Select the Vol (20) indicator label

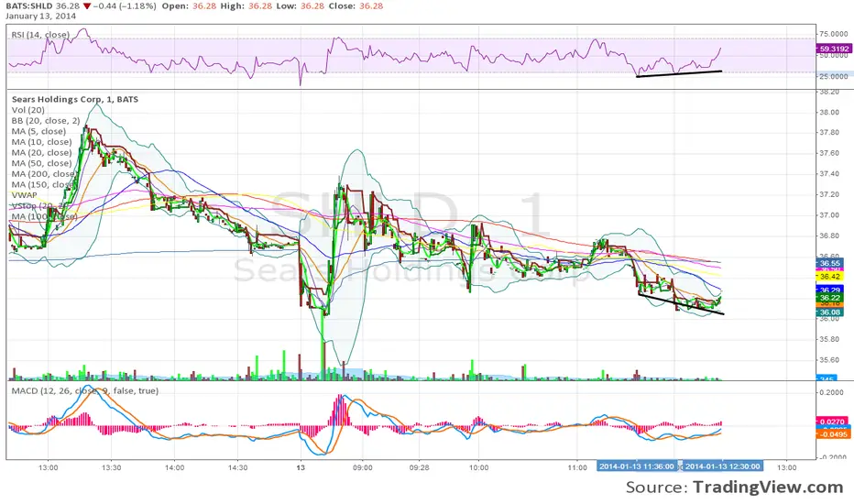27,110
